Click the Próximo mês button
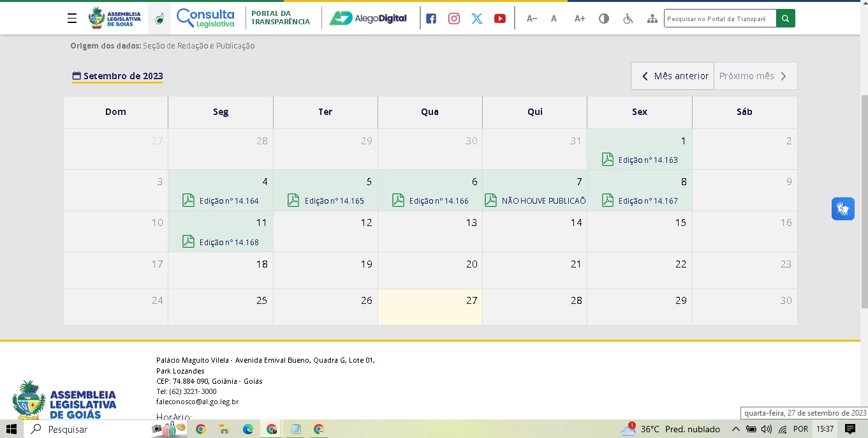This screenshot has width=868, height=438. coord(754,76)
